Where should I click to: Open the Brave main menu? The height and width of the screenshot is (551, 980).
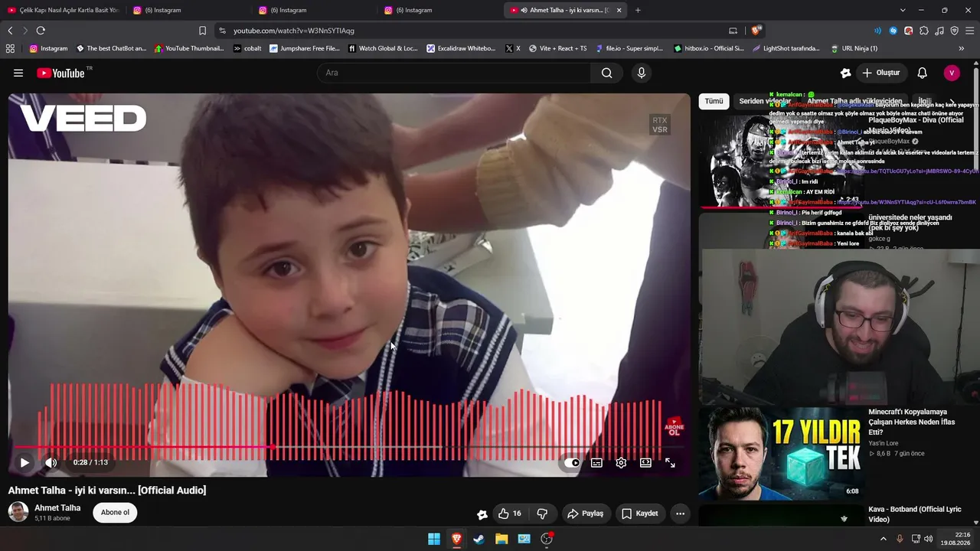[970, 31]
